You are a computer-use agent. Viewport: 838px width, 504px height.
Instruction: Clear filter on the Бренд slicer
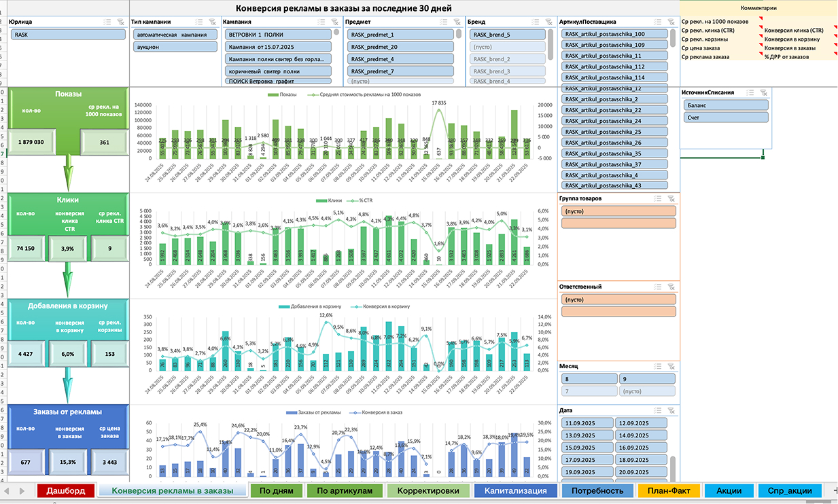click(549, 22)
